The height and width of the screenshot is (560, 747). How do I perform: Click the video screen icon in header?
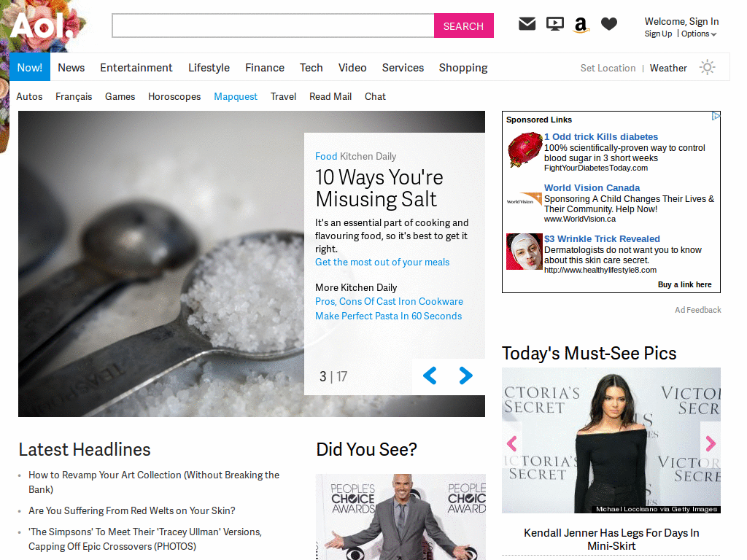[x=555, y=24]
